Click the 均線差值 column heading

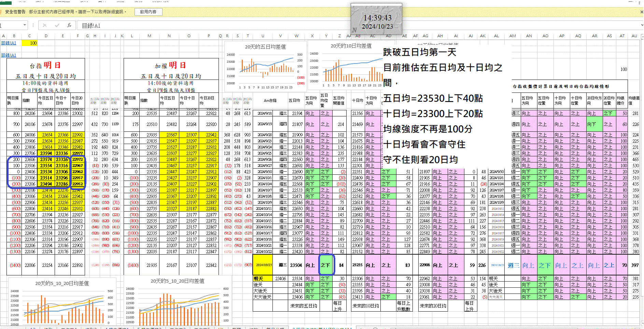click(634, 100)
